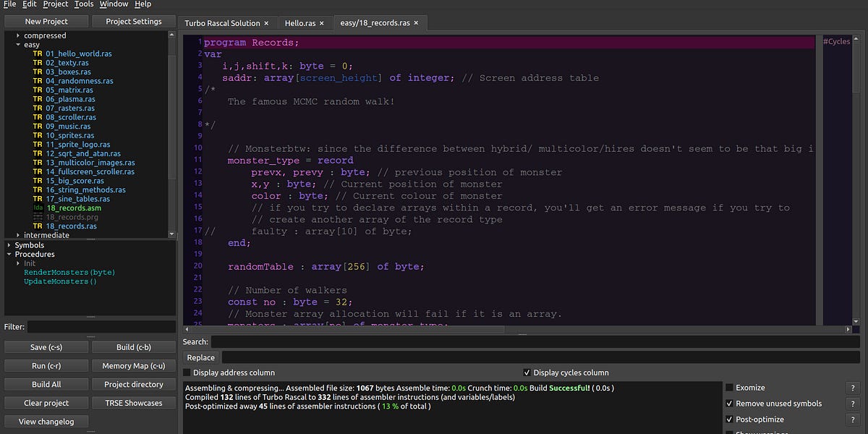Click the Build All button

coord(46,384)
